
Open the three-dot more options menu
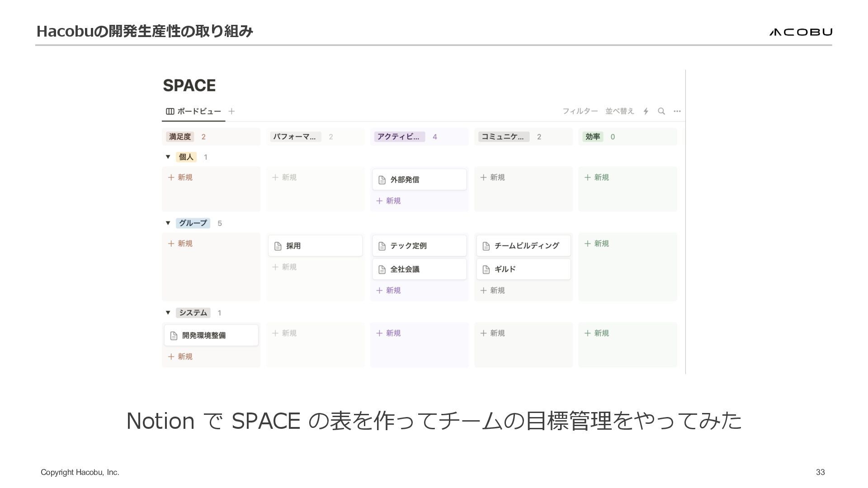(x=677, y=111)
